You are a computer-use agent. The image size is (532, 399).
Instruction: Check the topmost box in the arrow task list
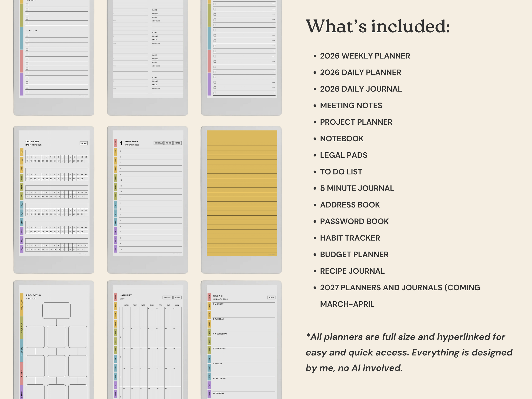point(215,4)
